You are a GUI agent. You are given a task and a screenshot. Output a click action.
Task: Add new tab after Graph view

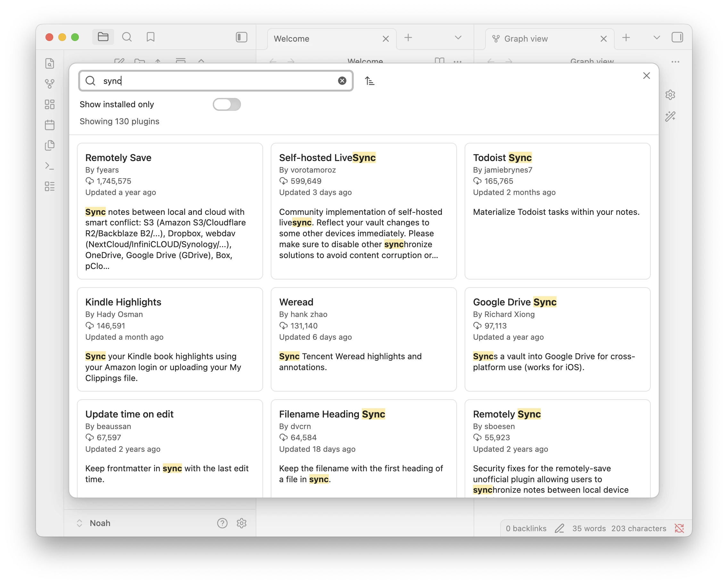pyautogui.click(x=626, y=37)
